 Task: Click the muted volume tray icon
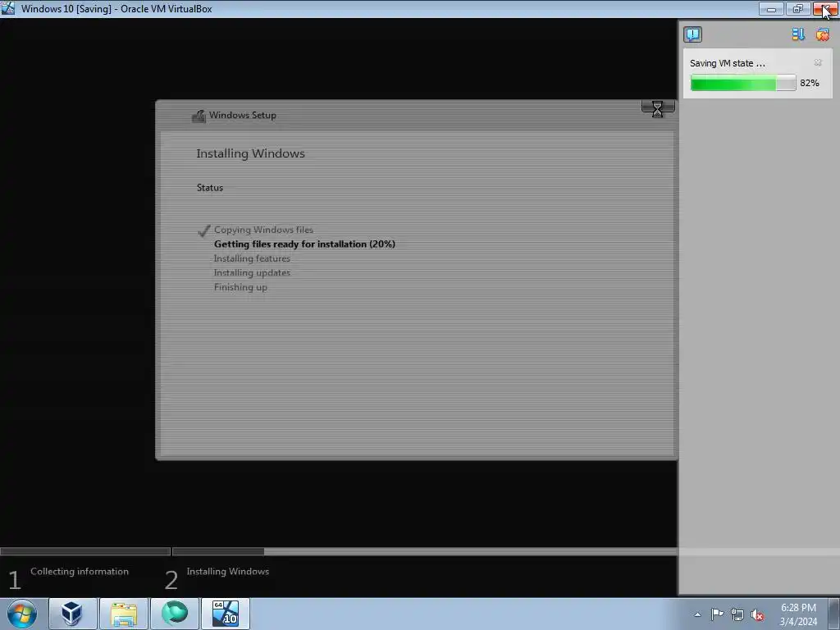pyautogui.click(x=757, y=615)
